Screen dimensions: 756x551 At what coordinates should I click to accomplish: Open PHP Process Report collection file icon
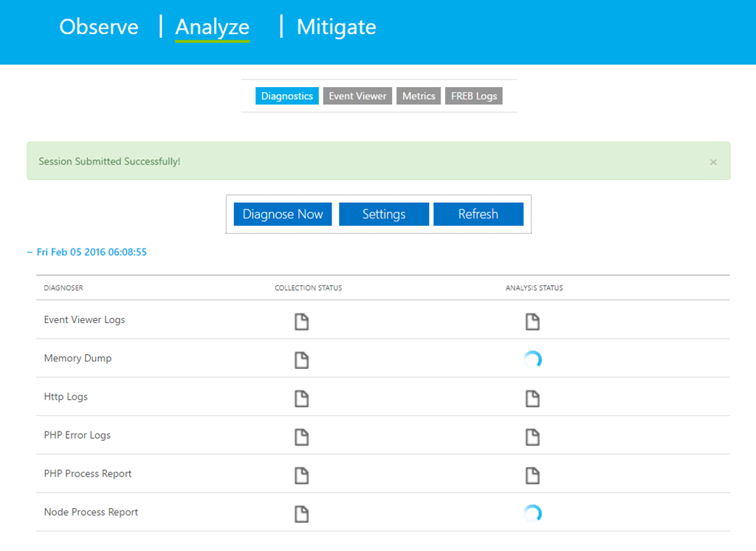pyautogui.click(x=301, y=475)
